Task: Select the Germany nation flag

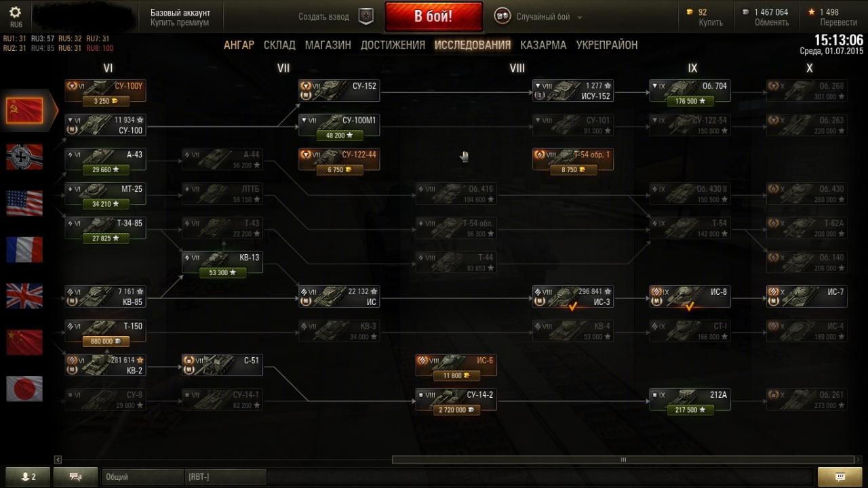Action: (x=24, y=157)
